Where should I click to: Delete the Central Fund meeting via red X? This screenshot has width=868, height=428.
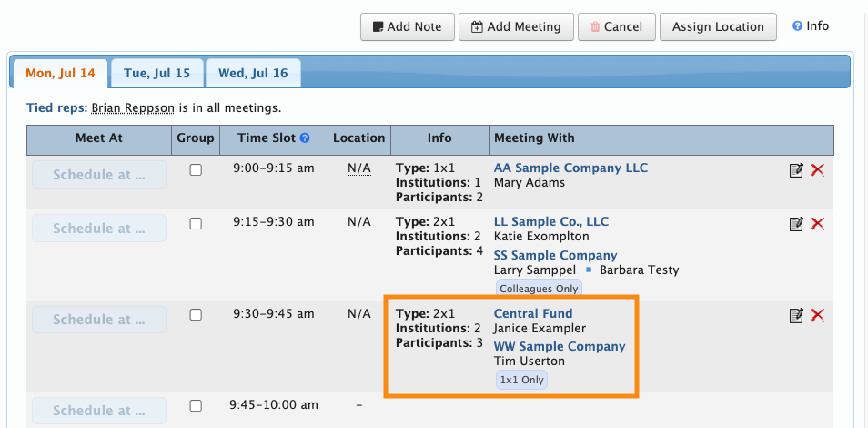click(x=817, y=315)
